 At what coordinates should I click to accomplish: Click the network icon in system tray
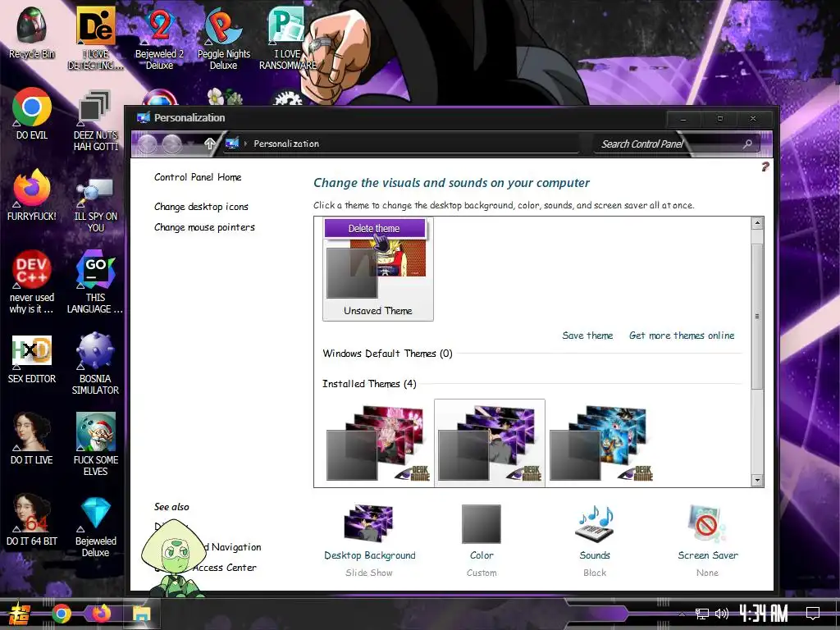(702, 614)
